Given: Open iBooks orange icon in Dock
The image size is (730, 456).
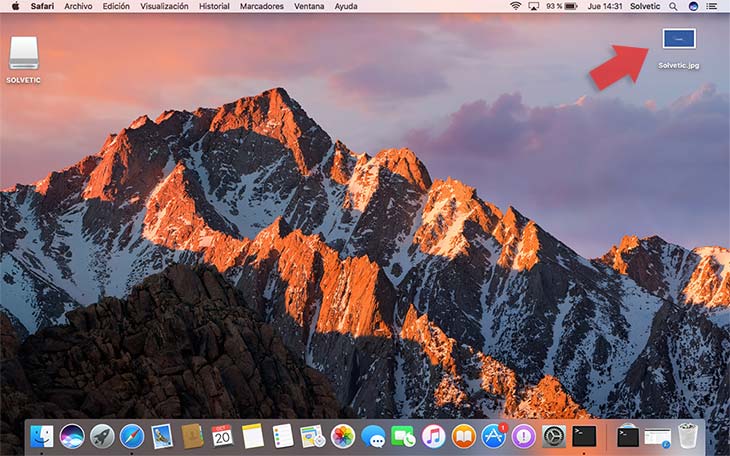Looking at the screenshot, I should click(464, 436).
